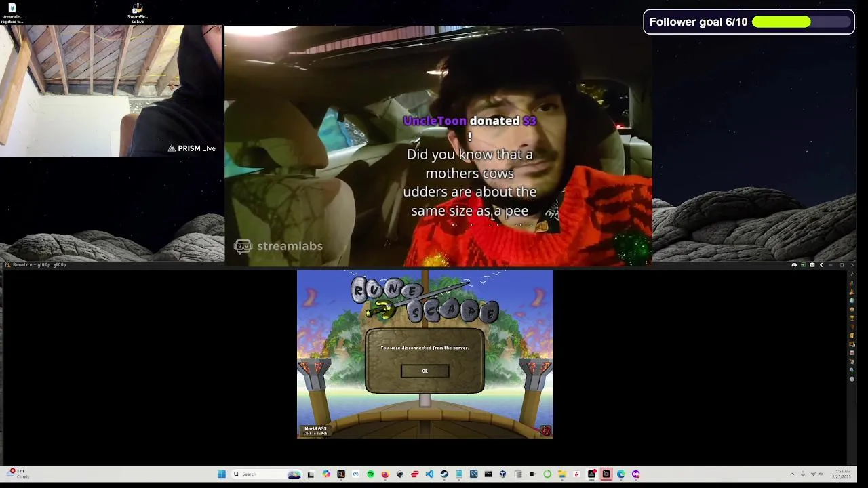The image size is (868, 488).
Task: Click Ok on the disconnected dialog
Action: click(425, 371)
